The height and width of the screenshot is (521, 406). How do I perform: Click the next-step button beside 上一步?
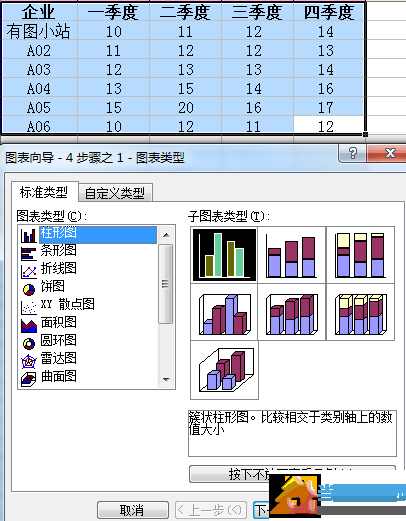tap(261, 510)
